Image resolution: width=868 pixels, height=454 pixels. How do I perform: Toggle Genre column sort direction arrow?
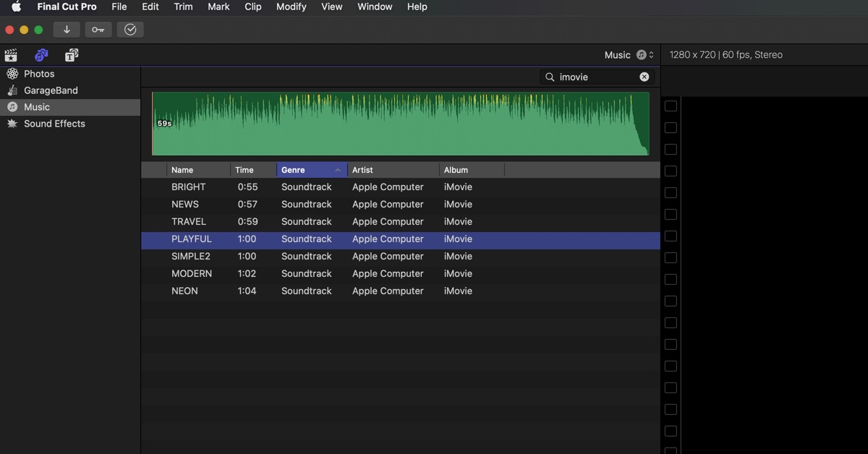[x=338, y=170]
